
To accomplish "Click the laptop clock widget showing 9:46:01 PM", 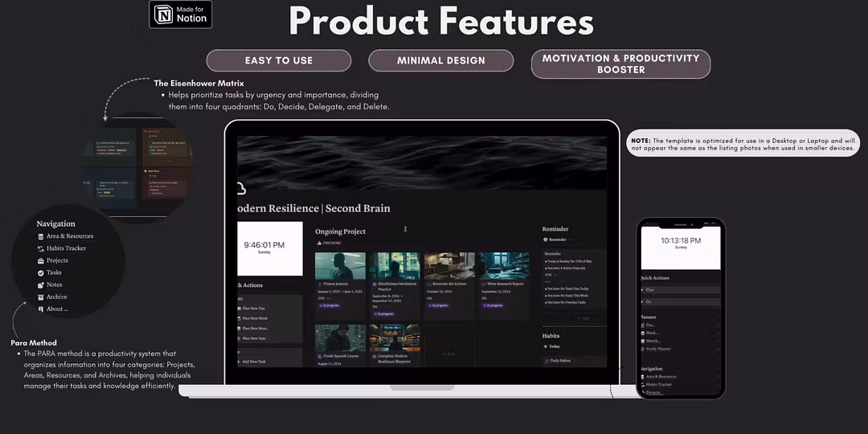I will pyautogui.click(x=270, y=248).
